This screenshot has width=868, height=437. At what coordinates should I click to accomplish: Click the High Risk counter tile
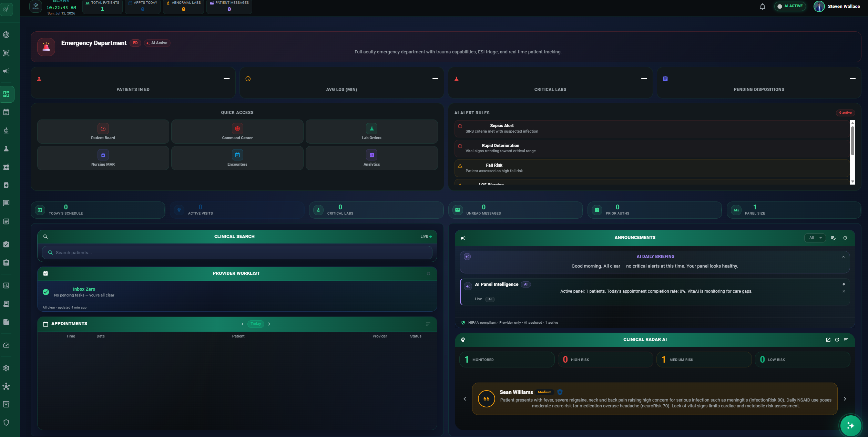coord(605,360)
